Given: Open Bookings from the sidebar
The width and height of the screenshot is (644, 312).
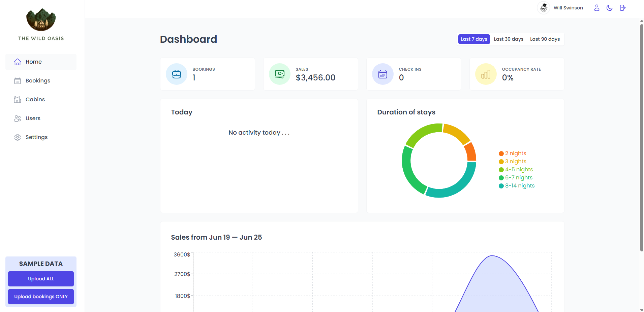Looking at the screenshot, I should tap(38, 81).
